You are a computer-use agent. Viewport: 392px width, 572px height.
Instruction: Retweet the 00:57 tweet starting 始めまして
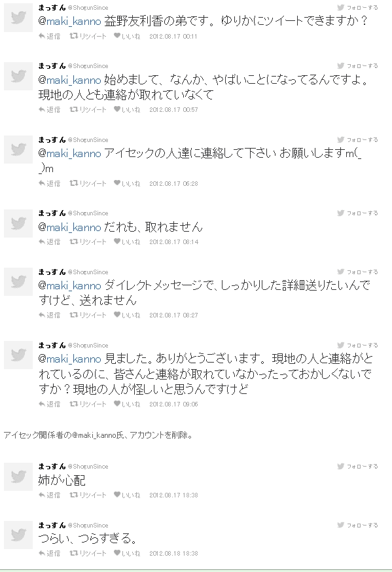point(88,109)
